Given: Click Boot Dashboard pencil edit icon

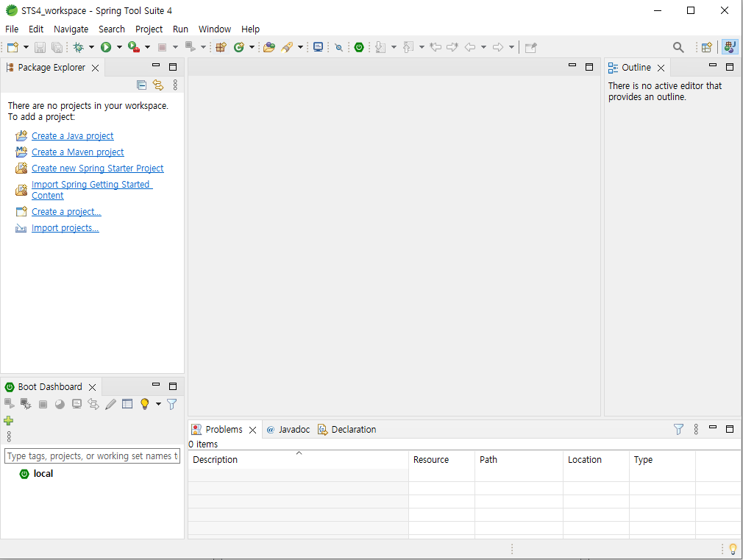Looking at the screenshot, I should click(110, 404).
